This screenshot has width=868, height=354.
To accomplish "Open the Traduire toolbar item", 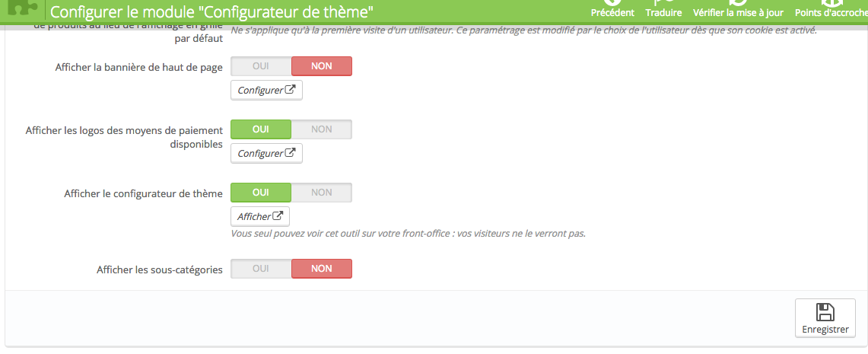I will pos(663,12).
